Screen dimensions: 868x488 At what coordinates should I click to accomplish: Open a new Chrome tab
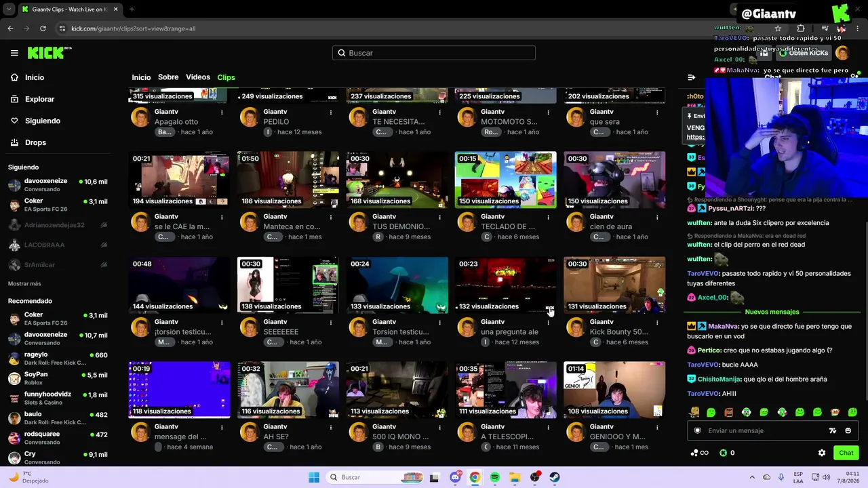pos(132,9)
